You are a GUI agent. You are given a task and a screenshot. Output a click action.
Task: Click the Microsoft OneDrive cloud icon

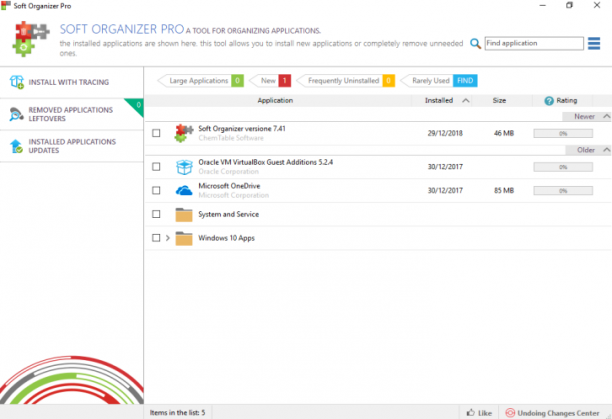pyautogui.click(x=184, y=190)
